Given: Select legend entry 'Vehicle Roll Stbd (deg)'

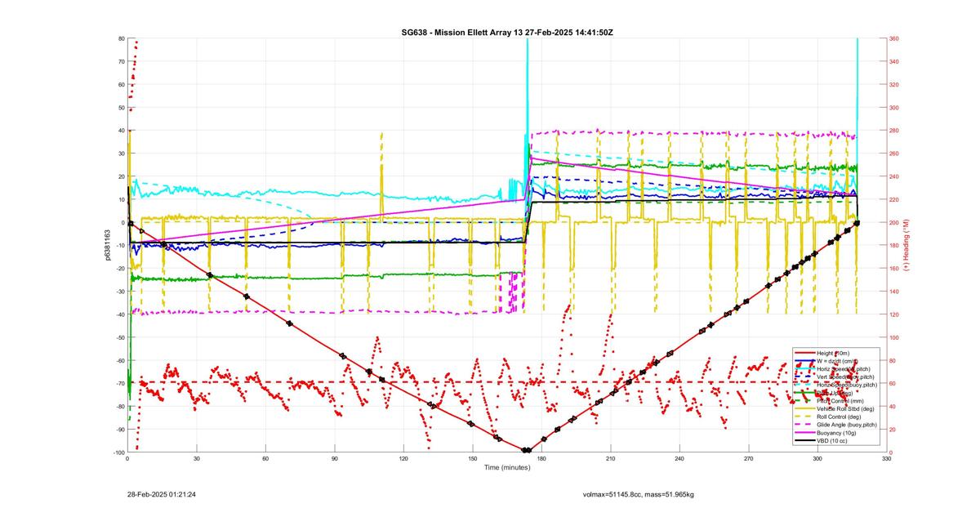Looking at the screenshot, I should pos(847,408).
